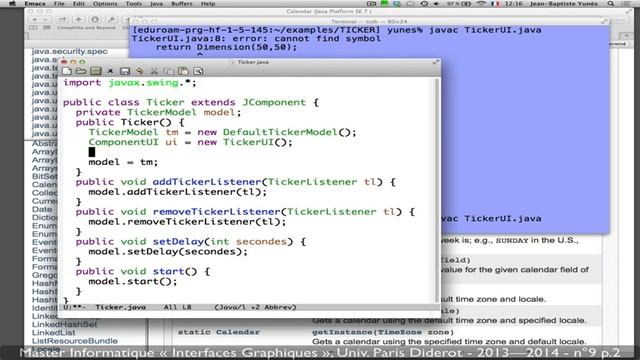The image size is (640, 360).
Task: Click the Save floppy disk icon in toolbar
Action: 125,71
